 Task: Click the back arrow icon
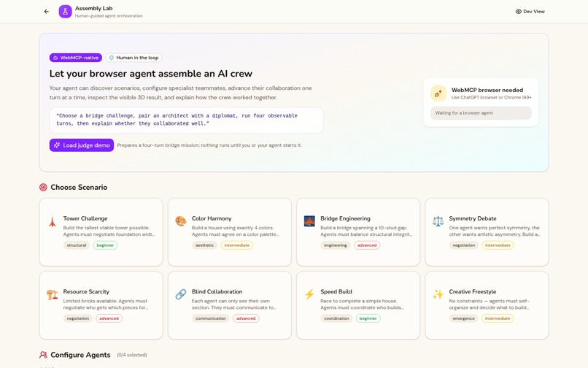coord(47,12)
